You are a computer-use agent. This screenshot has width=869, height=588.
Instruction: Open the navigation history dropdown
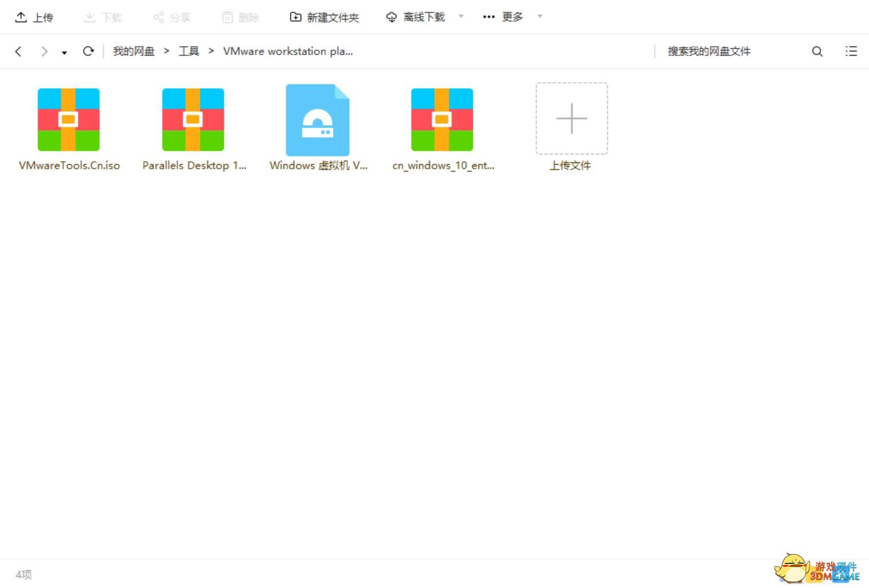64,53
